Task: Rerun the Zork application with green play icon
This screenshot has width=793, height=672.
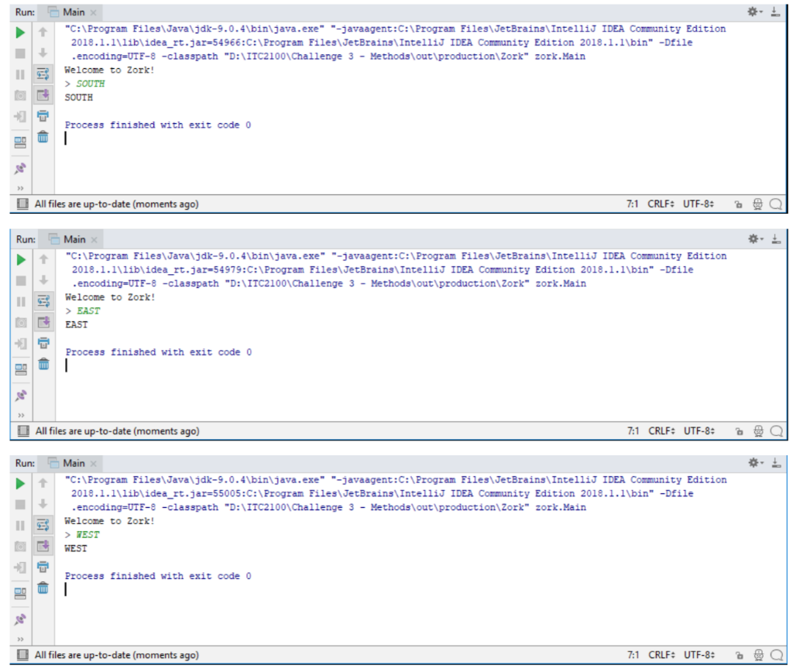Action: click(x=21, y=32)
